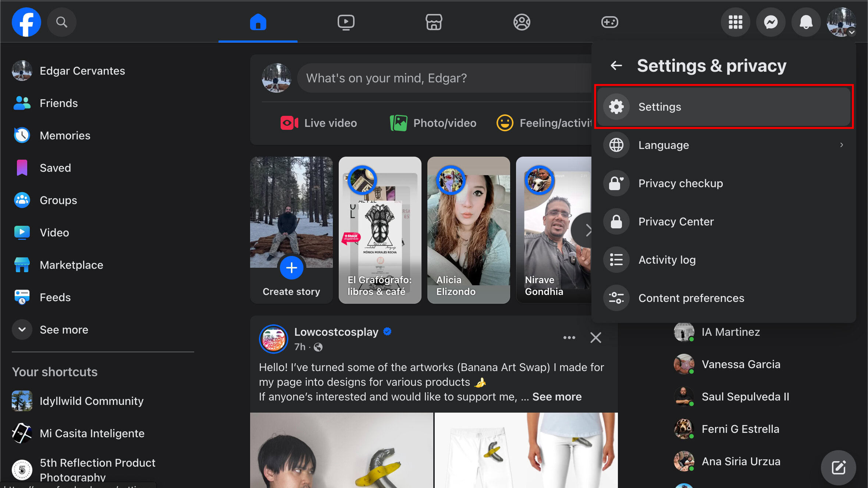868x488 pixels.
Task: Open the notifications bell
Action: coord(806,22)
